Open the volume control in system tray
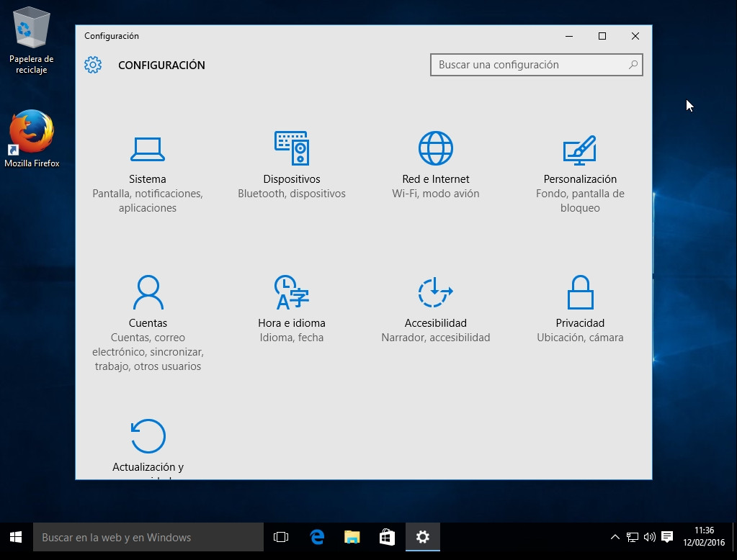 click(x=649, y=537)
